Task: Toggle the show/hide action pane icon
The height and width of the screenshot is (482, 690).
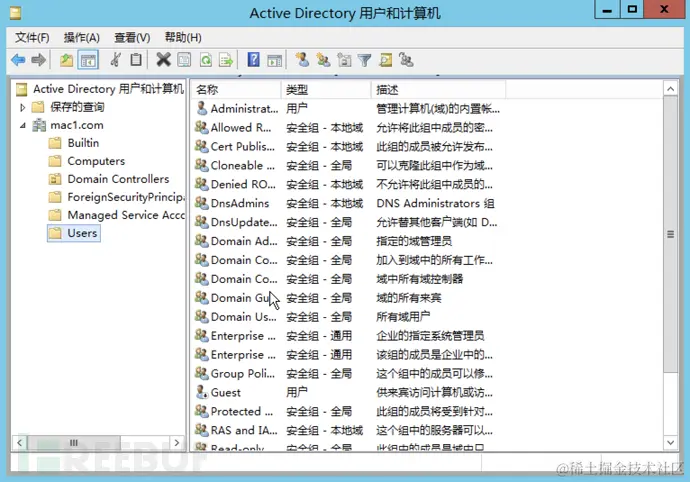Action: 275,60
